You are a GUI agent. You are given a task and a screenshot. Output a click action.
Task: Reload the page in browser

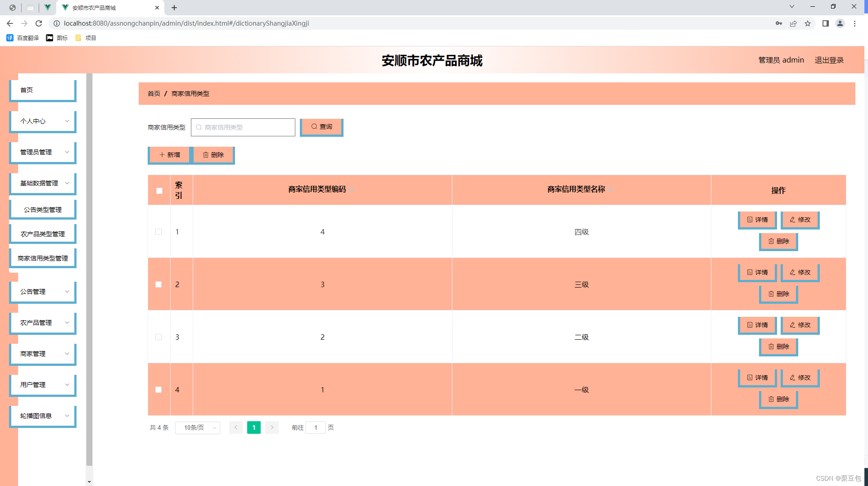point(39,23)
